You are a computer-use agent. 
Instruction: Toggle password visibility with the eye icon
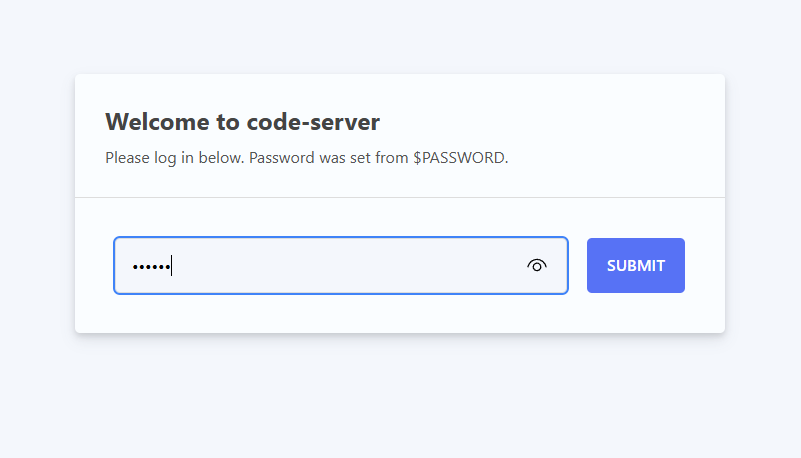[x=537, y=266]
